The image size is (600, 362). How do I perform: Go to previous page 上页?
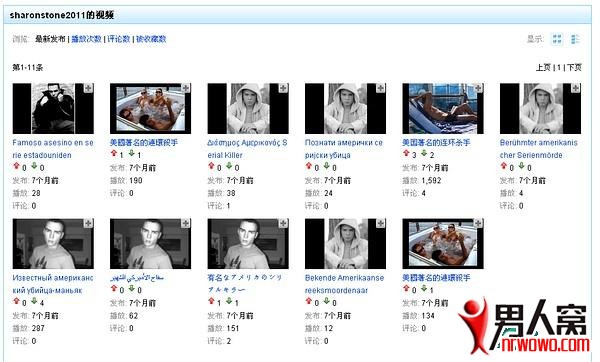pyautogui.click(x=543, y=67)
